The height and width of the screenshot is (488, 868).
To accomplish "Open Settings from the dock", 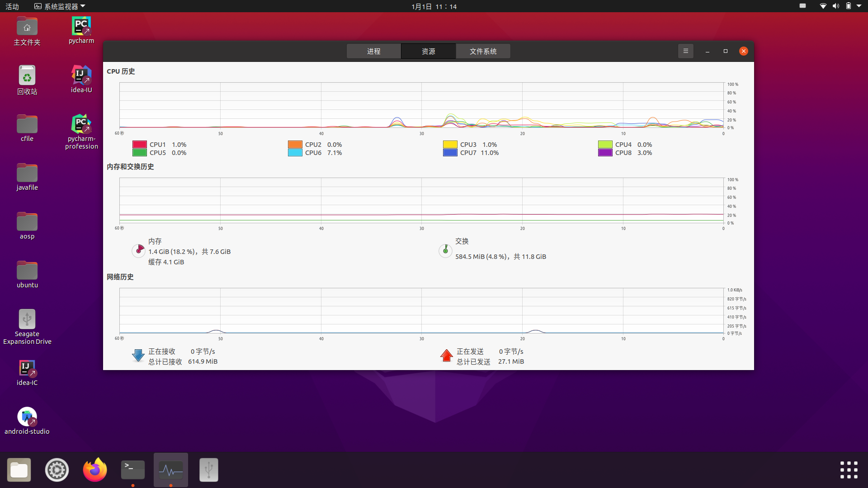I will pos(57,469).
